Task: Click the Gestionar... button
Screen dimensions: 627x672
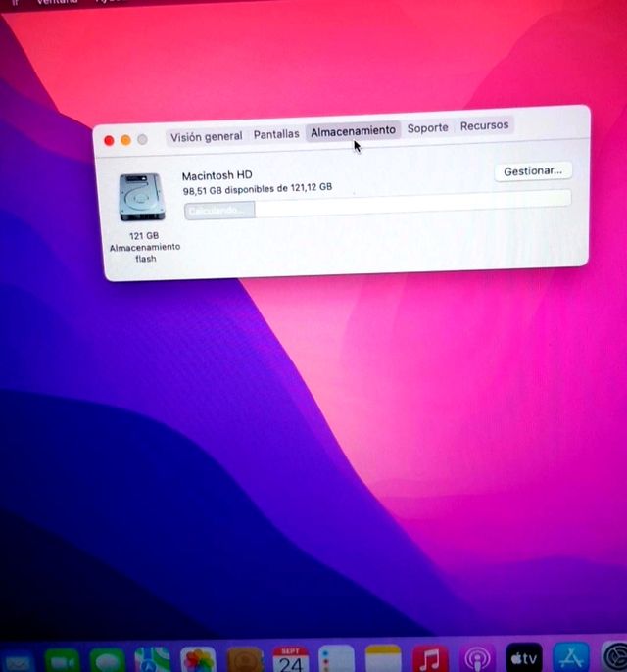Action: click(x=533, y=171)
